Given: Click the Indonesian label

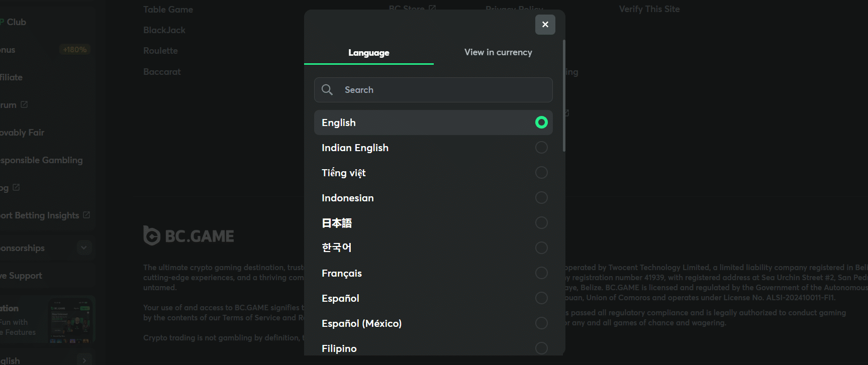Looking at the screenshot, I should coord(348,198).
